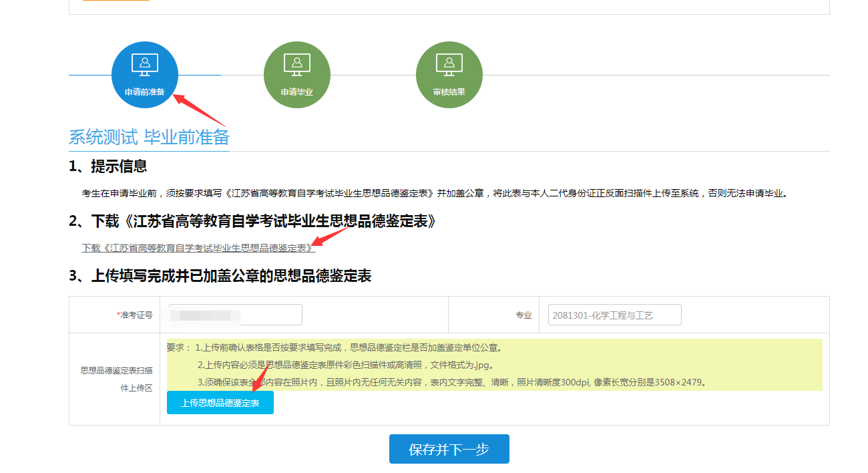The width and height of the screenshot is (868, 473).
Task: Click the section 3 上传填写完成 heading
Action: click(x=220, y=275)
